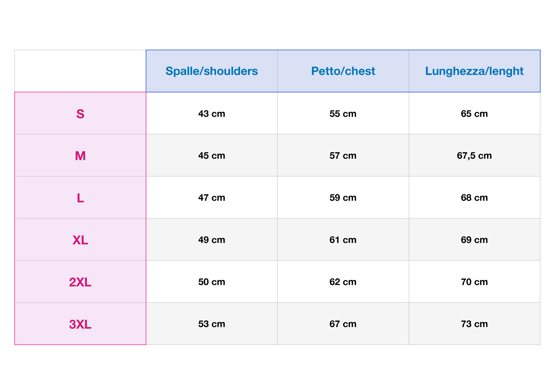The width and height of the screenshot is (555, 392).
Task: Click the 67,5 cm length cell
Action: tap(474, 156)
